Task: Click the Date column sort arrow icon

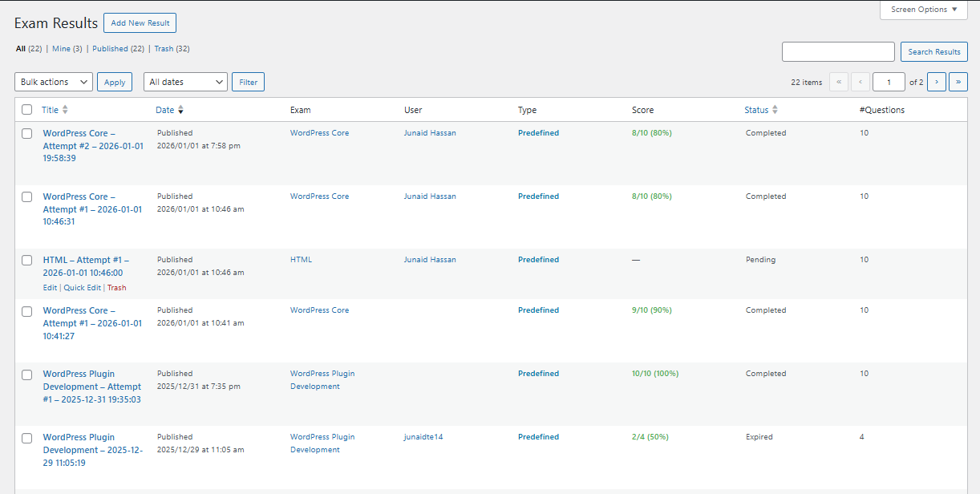Action: tap(180, 110)
